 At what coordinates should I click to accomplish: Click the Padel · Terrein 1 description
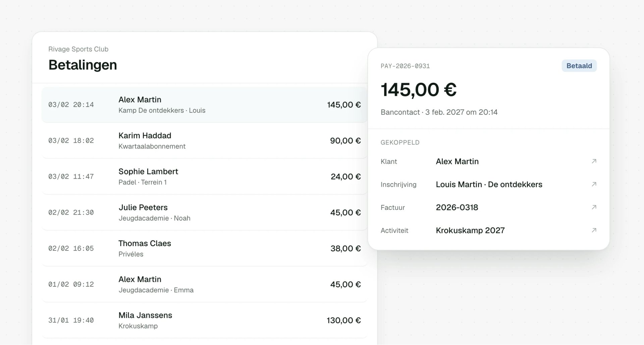pos(143,182)
